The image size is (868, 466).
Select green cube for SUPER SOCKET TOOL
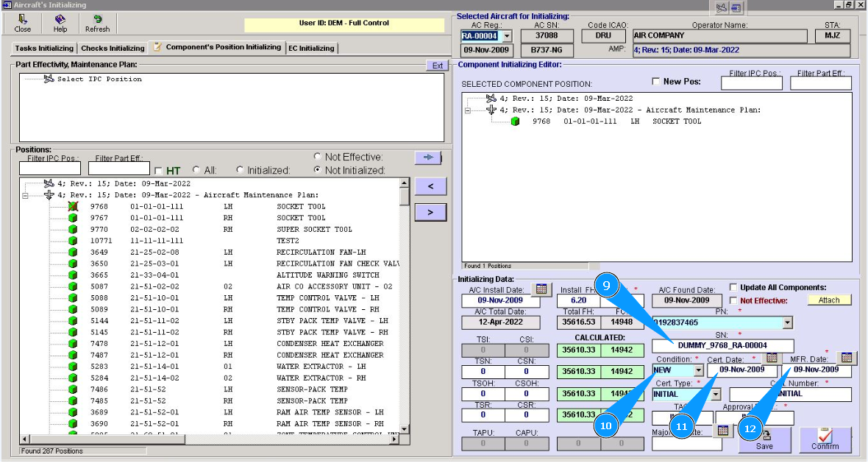73,229
